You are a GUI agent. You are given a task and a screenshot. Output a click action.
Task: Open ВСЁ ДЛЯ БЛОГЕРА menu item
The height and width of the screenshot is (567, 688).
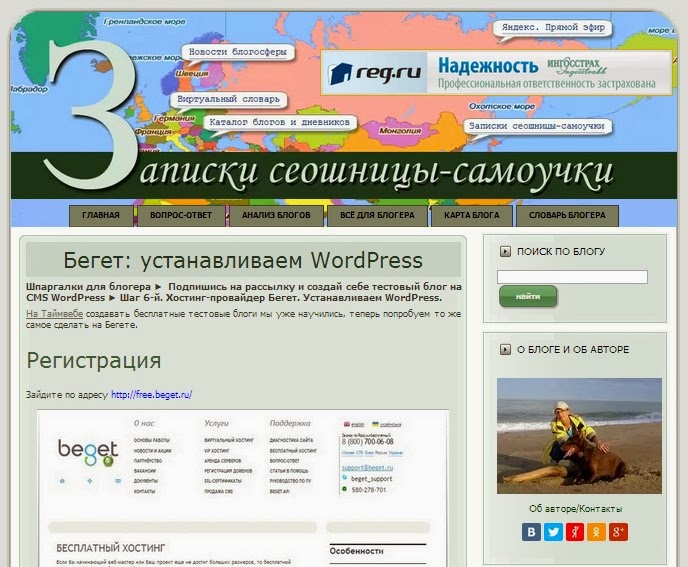coord(377,215)
